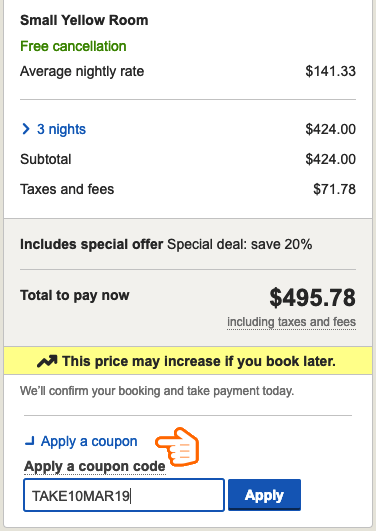Click the 'This price may increase' yellow banner
The image size is (376, 531).
click(x=188, y=361)
